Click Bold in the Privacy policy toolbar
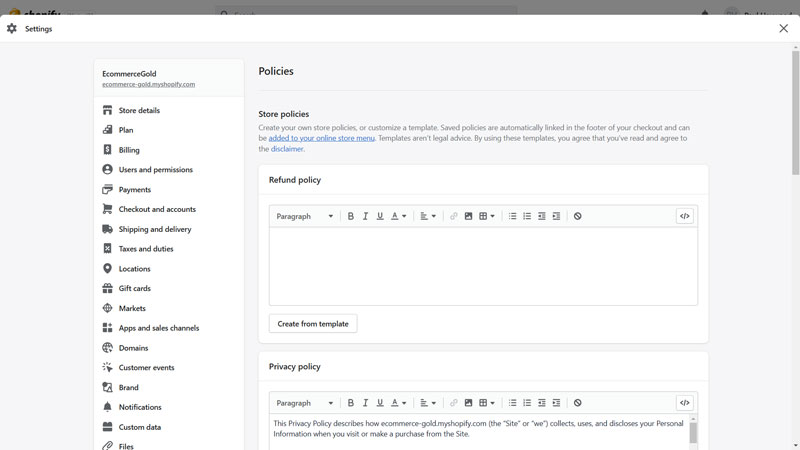The width and height of the screenshot is (800, 450). point(351,403)
